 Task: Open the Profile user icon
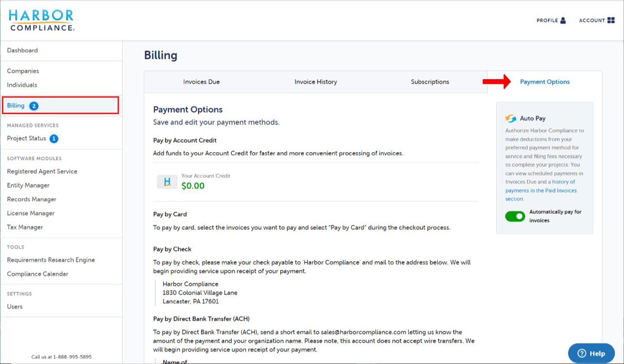pos(563,20)
